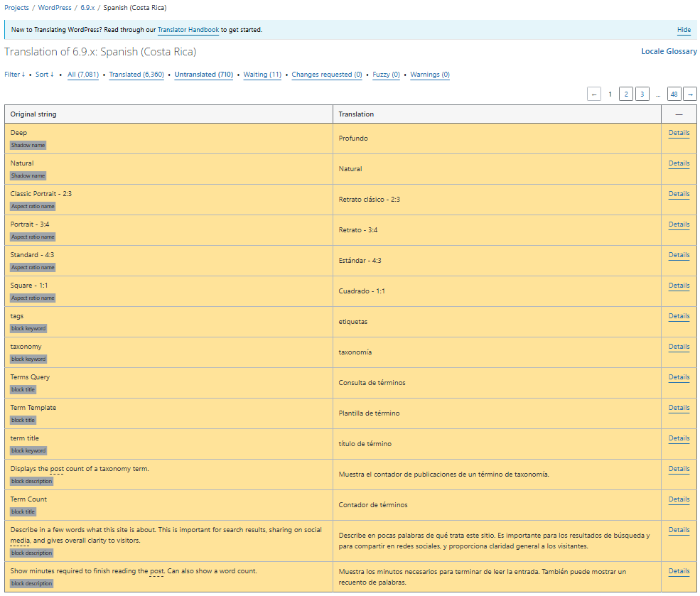Open the Translator Handbook link
The height and width of the screenshot is (596, 700).
[188, 30]
